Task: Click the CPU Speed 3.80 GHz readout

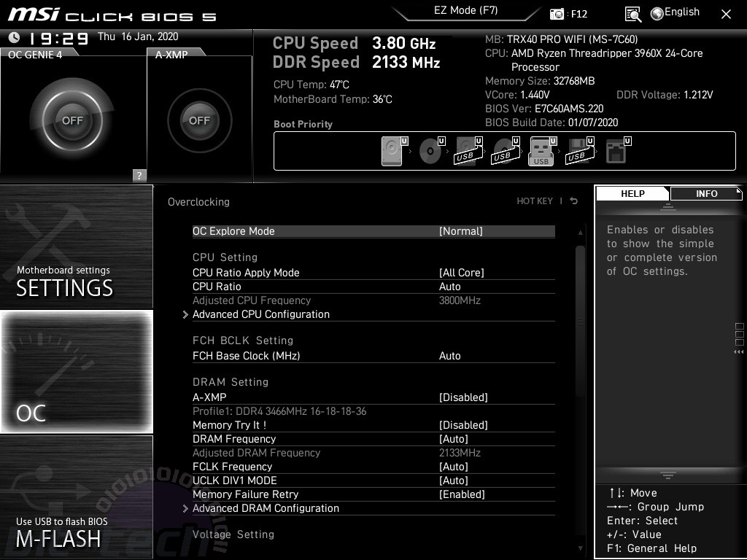Action: pos(355,43)
